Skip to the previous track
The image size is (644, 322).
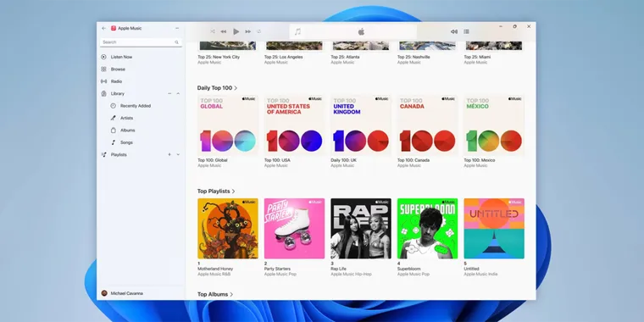click(224, 31)
